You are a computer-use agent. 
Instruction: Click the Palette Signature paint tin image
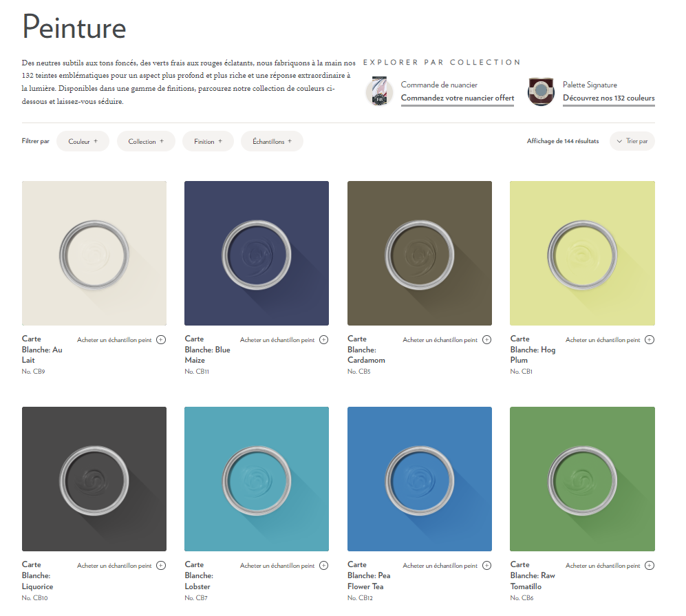(x=541, y=92)
